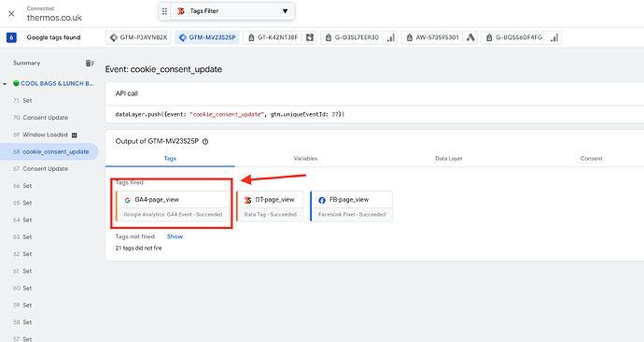Select event 67 Consent Update

tap(41, 168)
